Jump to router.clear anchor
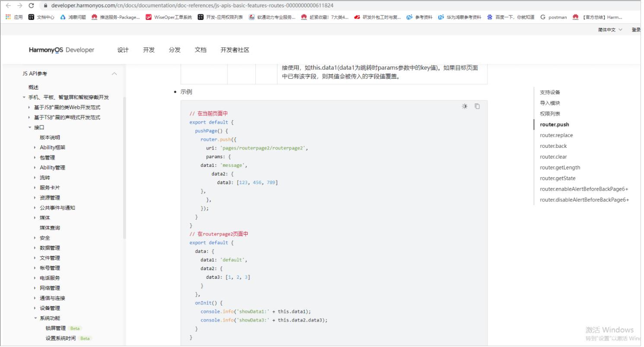This screenshot has height=347, width=644. 553,157
